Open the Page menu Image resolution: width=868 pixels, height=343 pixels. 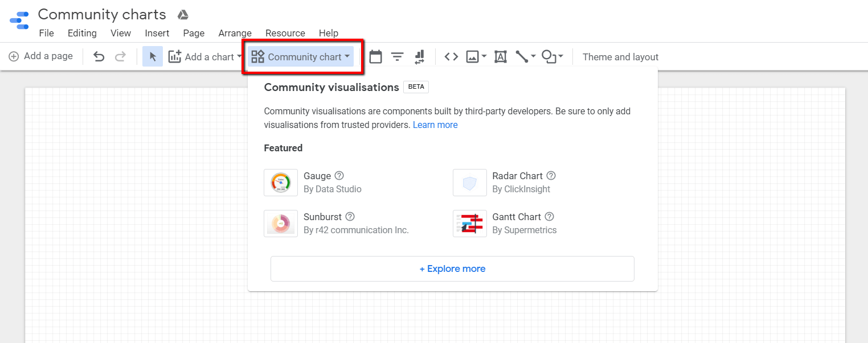(x=194, y=33)
